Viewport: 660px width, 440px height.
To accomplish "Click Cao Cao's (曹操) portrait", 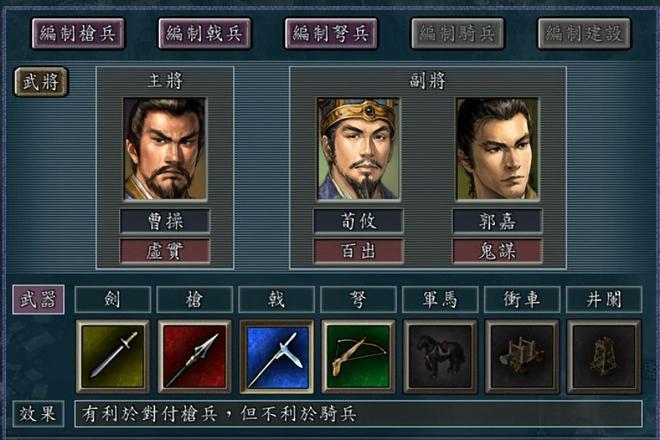I will (165, 149).
